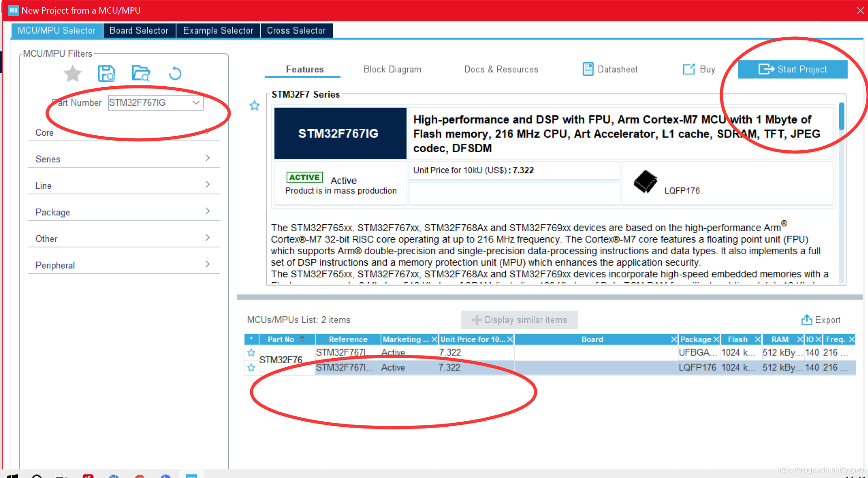Load a saved search folder icon
Image resolution: width=868 pixels, height=478 pixels.
pyautogui.click(x=141, y=74)
